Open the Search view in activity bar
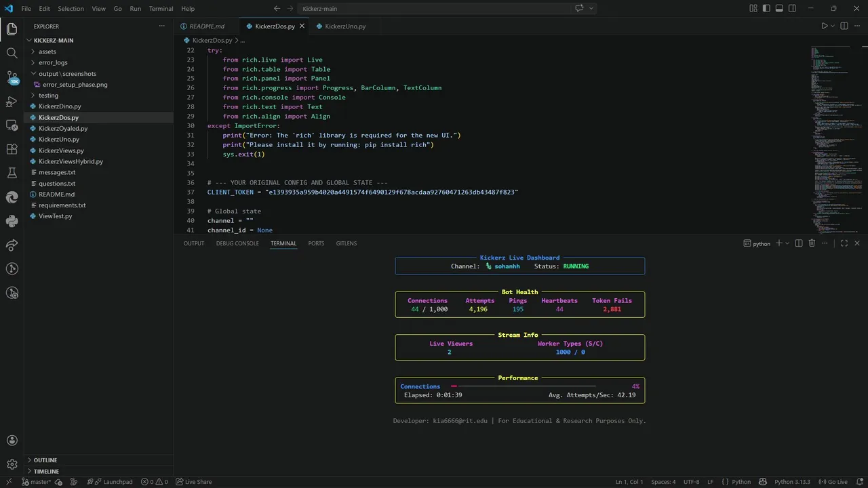This screenshot has width=868, height=488. (x=12, y=53)
